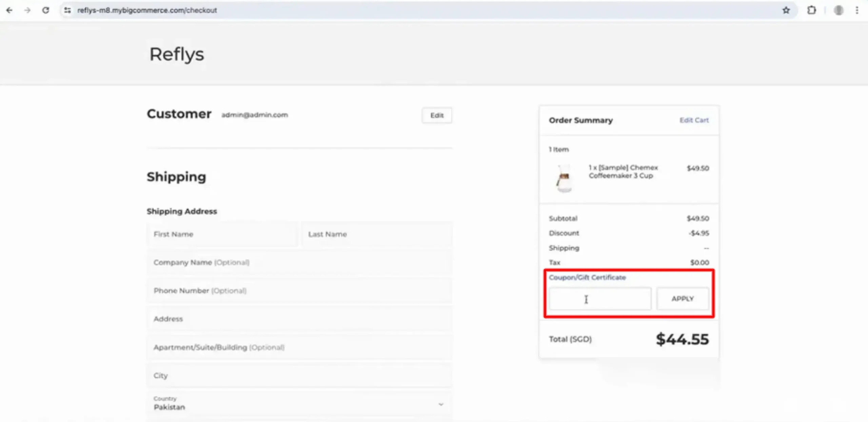Open the Chrome three-dot menu
The height and width of the screenshot is (422, 868).
(x=857, y=10)
